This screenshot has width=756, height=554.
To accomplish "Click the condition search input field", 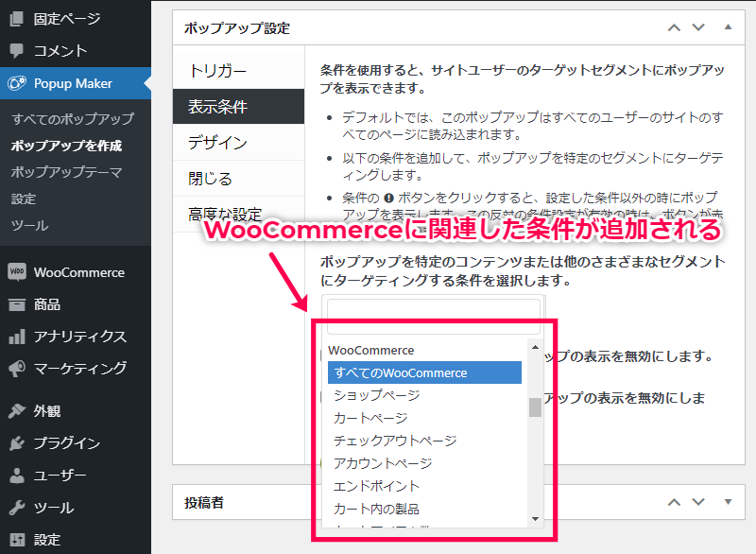I will tap(434, 317).
